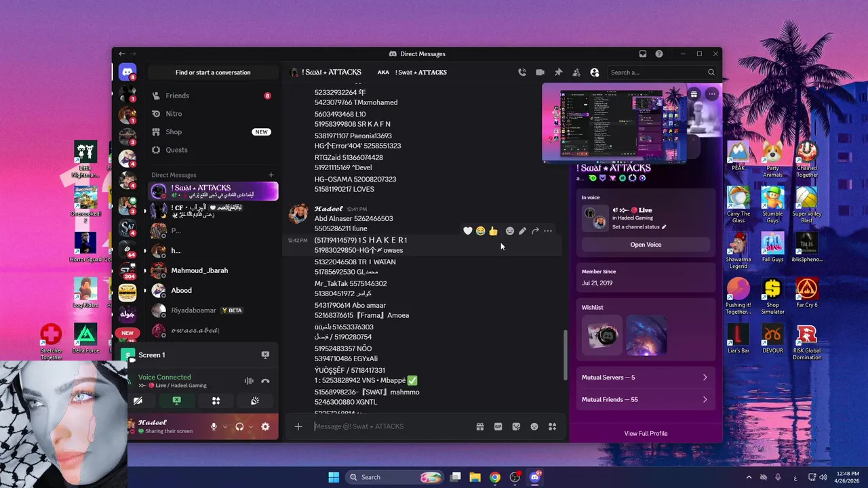Start an activity in voice panel
This screenshot has height=488, width=868.
pyautogui.click(x=216, y=401)
